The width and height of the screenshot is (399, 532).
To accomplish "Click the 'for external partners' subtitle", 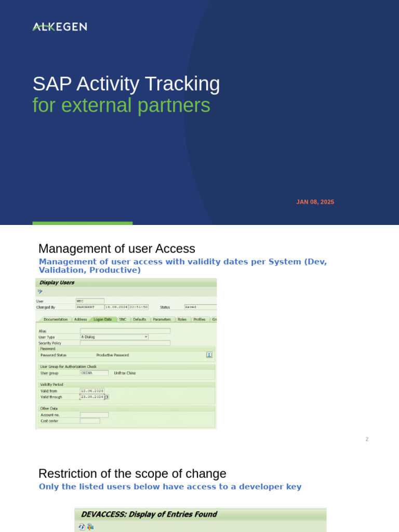I will tap(122, 105).
